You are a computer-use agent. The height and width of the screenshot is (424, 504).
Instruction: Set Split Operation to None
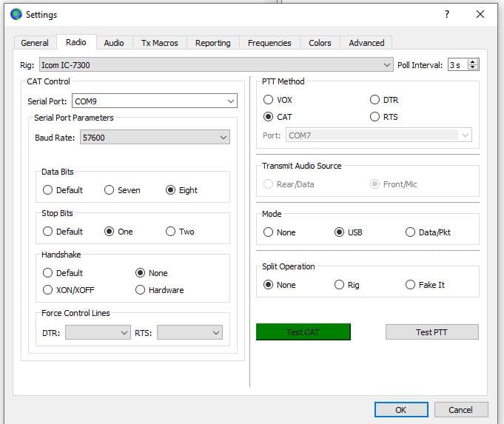tap(279, 285)
